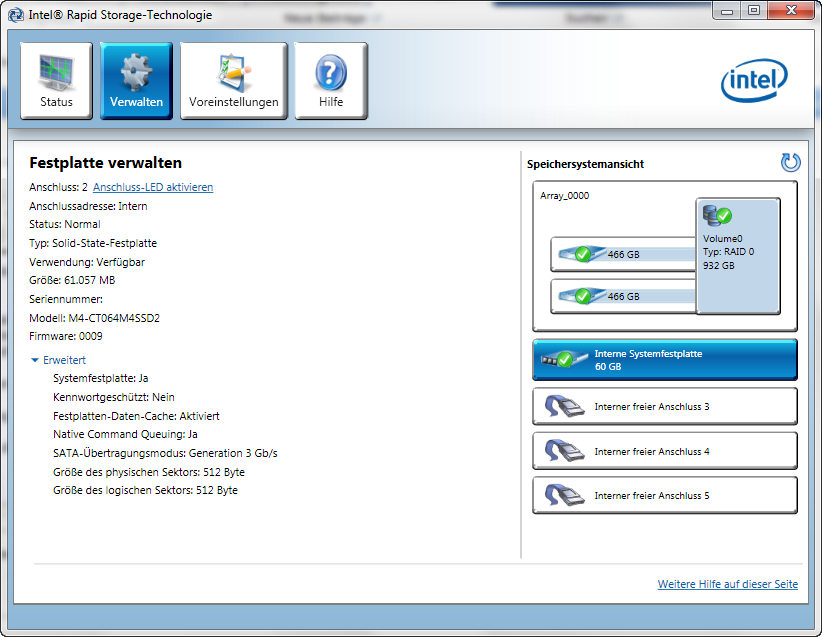
Task: Select Interne Systemfestplatte 60 GB
Action: pyautogui.click(x=665, y=360)
